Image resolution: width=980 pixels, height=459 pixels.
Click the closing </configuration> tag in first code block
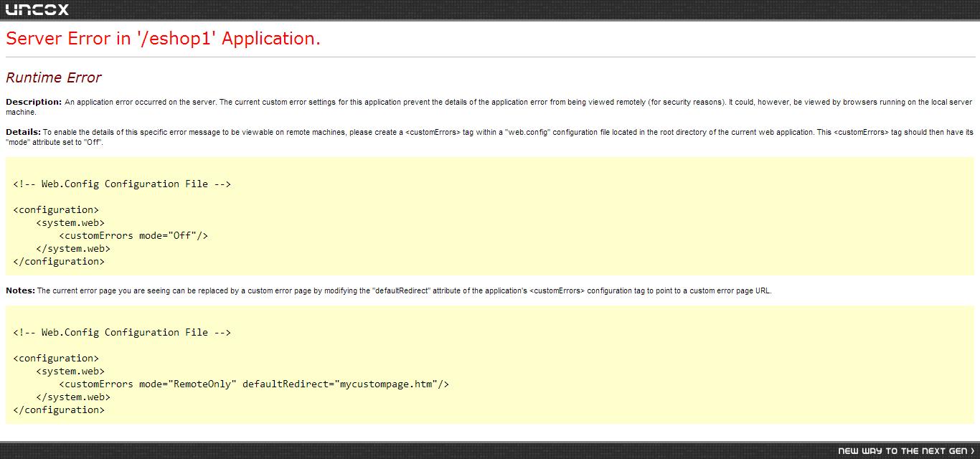(x=59, y=261)
